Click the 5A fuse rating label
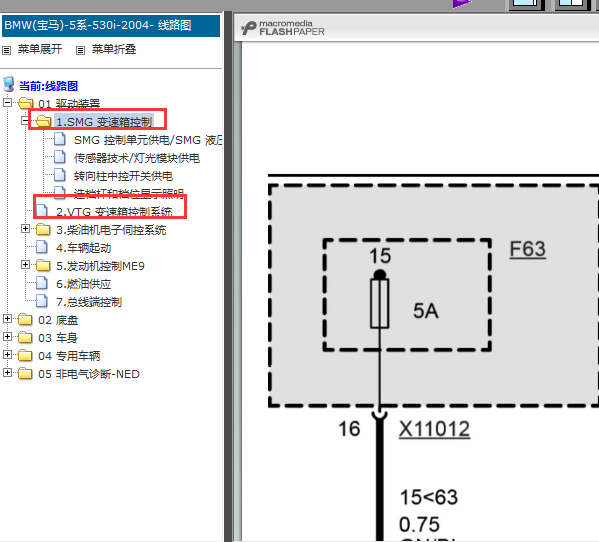Screen dimensions: 599x542 pyautogui.click(x=426, y=311)
